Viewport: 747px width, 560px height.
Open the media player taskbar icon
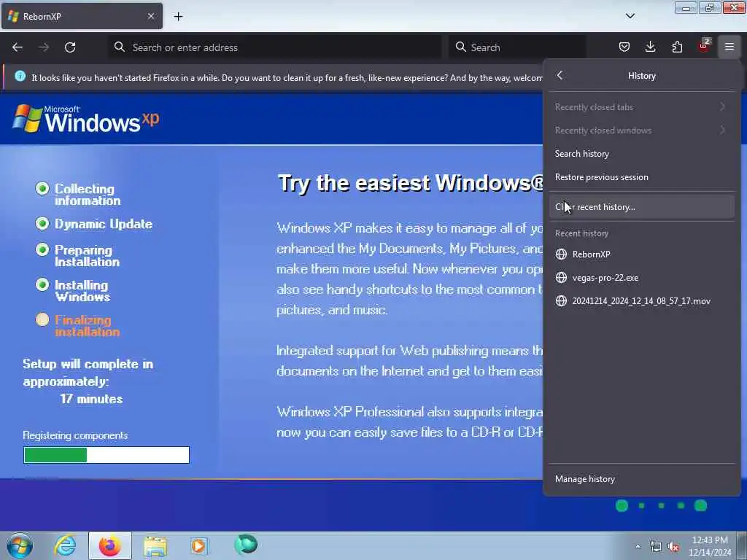tap(199, 545)
